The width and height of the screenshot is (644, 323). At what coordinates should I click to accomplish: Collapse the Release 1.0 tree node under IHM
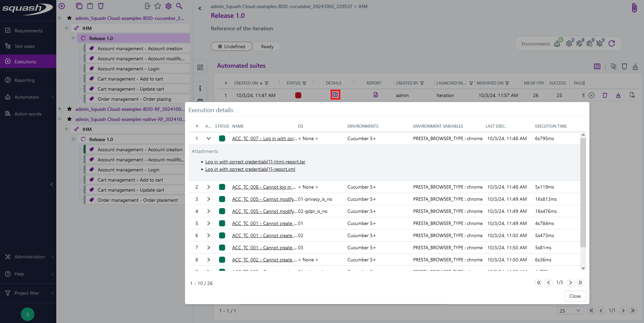[x=73, y=38]
